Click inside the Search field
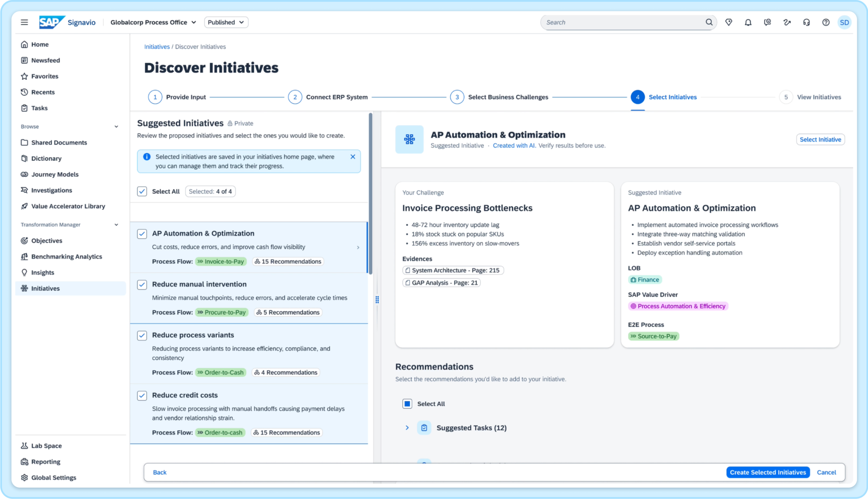868x499 pixels. coord(617,22)
